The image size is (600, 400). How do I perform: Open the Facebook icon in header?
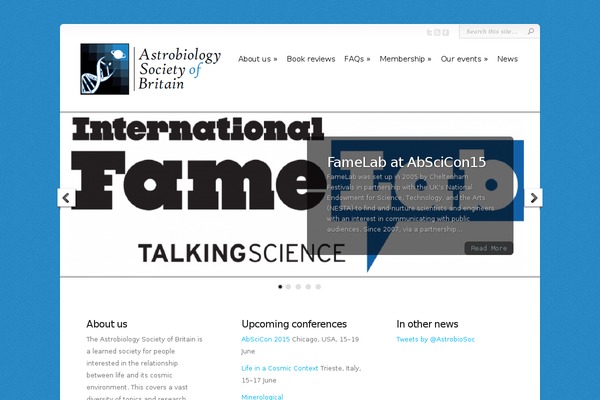446,33
